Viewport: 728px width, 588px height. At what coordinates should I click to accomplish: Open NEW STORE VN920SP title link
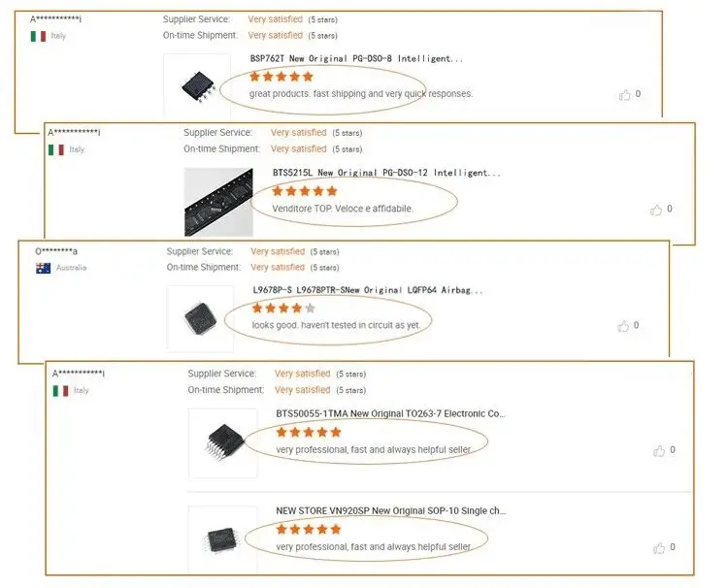tap(391, 510)
